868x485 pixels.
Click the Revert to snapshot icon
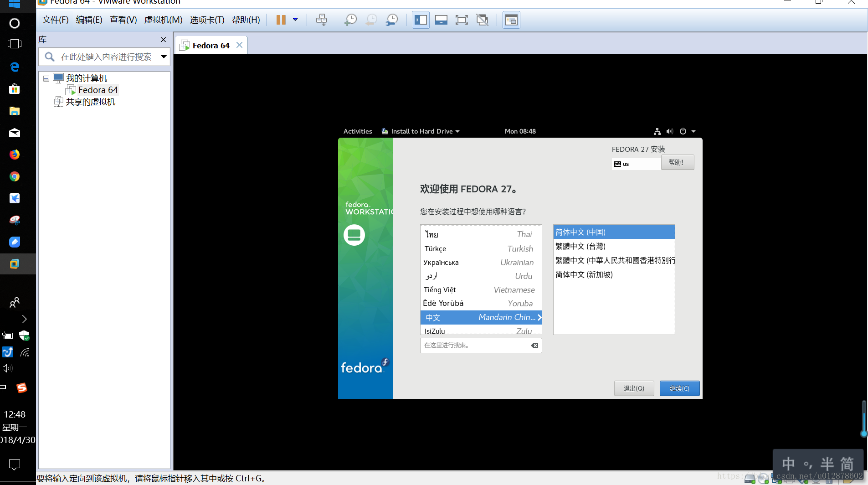[x=371, y=20]
